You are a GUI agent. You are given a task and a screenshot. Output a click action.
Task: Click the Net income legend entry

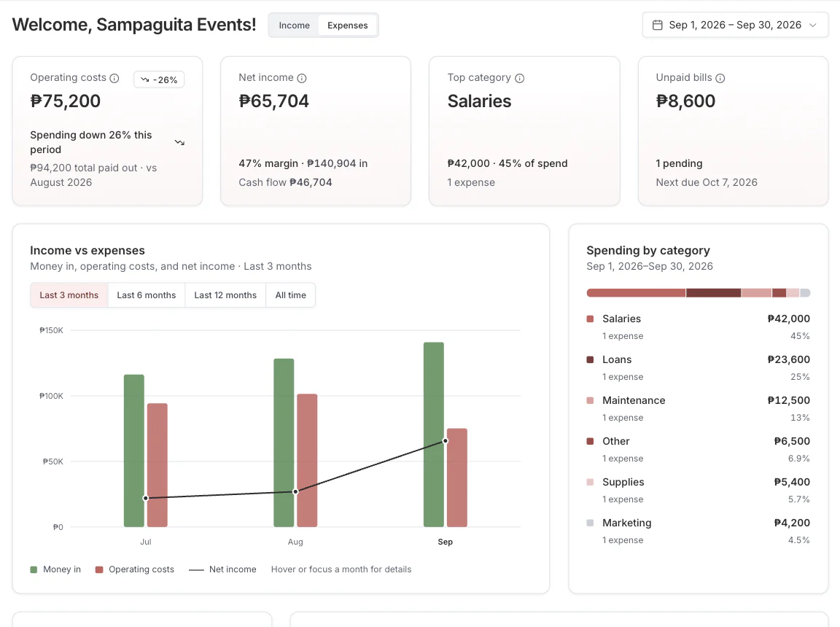pyautogui.click(x=223, y=569)
